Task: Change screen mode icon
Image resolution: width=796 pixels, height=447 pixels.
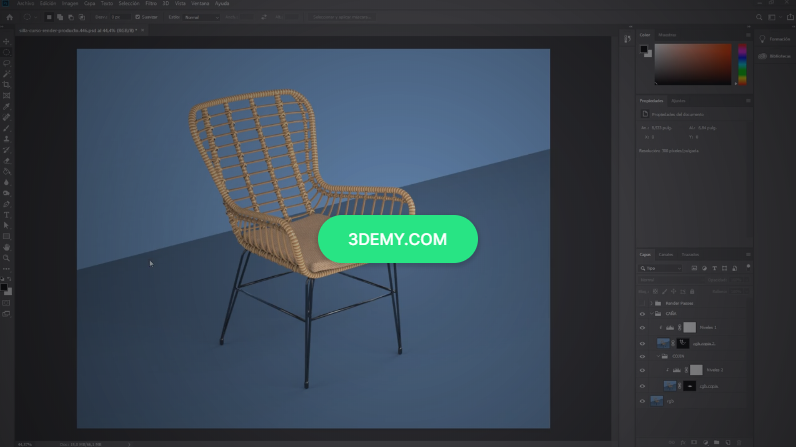Action: [6, 314]
